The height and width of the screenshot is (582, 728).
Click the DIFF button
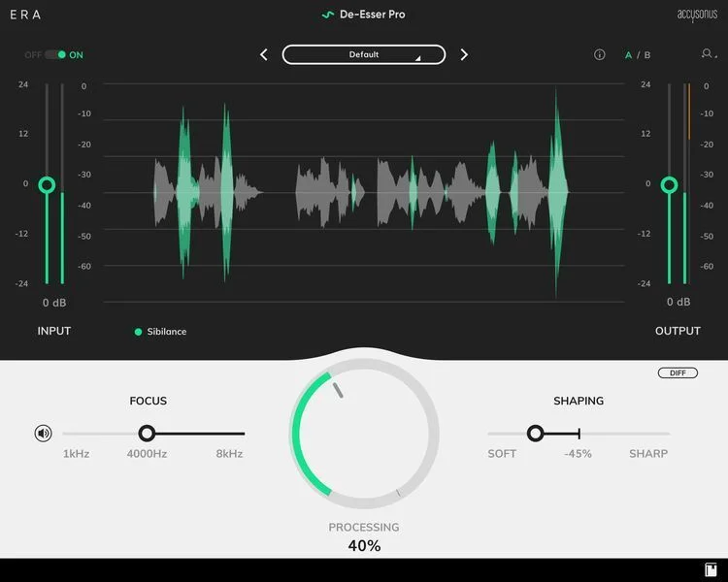[678, 373]
